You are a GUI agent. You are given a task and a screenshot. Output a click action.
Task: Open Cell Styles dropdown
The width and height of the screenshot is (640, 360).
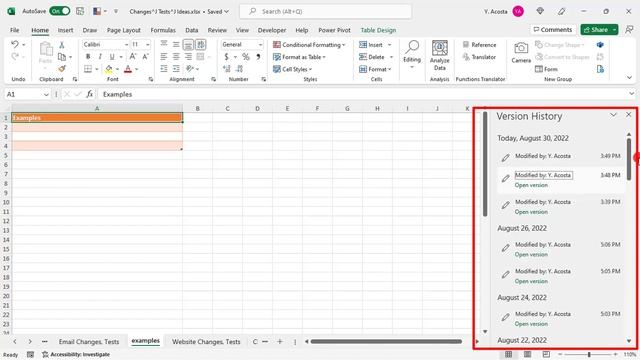292,69
